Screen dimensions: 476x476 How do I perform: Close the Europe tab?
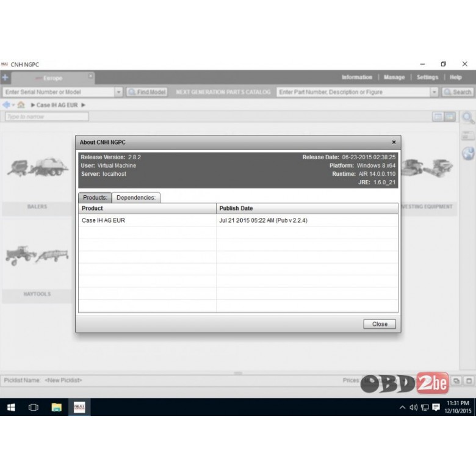pos(90,76)
